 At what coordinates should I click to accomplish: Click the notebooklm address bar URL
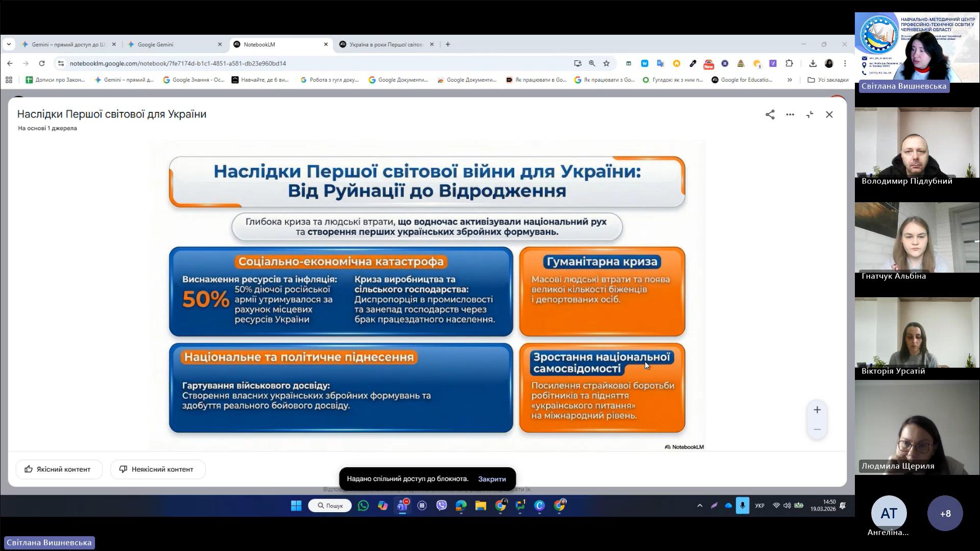tap(178, 63)
